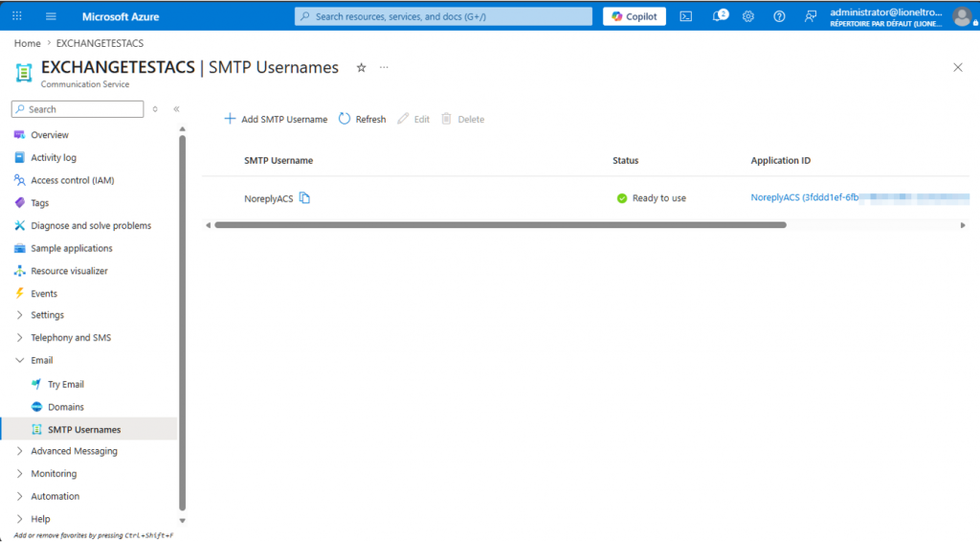Image resolution: width=980 pixels, height=542 pixels.
Task: Click the Resource visualizer icon
Action: 19,271
